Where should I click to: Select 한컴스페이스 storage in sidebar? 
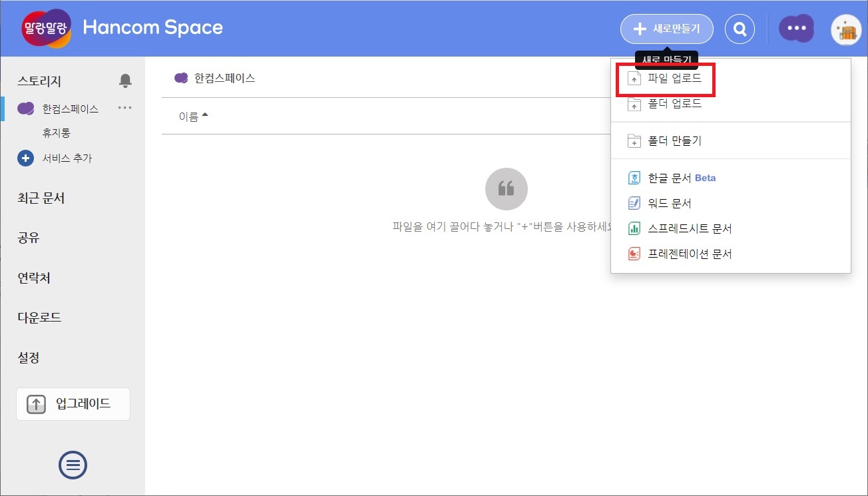pyautogui.click(x=70, y=109)
